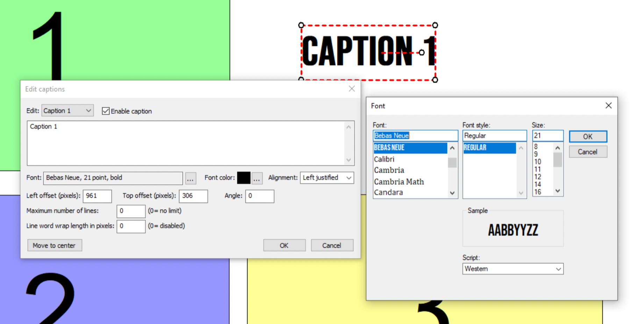This screenshot has width=644, height=324.
Task: Click the caption rotation handle circle
Action: [x=422, y=52]
